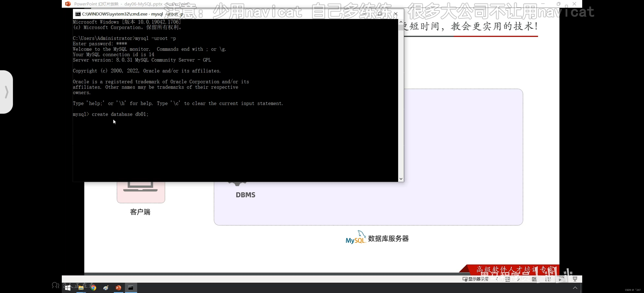This screenshot has width=644, height=293.
Task: Open display settings (显示器设置) in PowerPoint
Action: (475, 279)
